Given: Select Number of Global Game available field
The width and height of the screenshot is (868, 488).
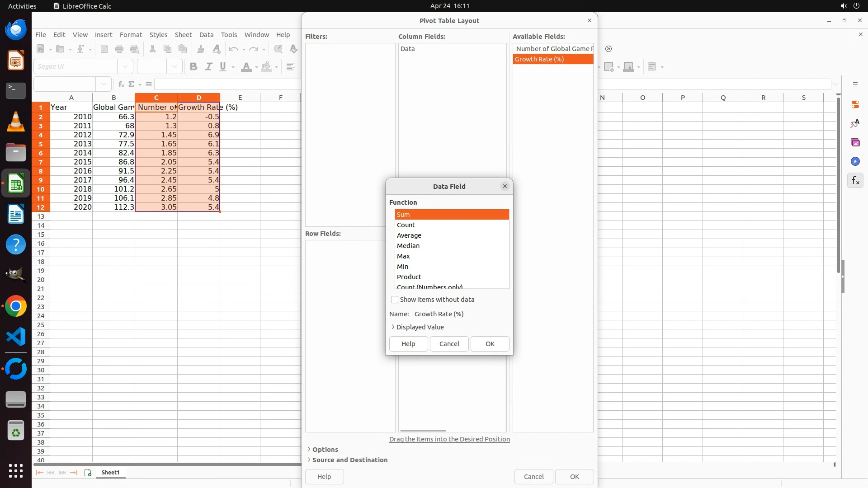Looking at the screenshot, I should pyautogui.click(x=552, y=49).
